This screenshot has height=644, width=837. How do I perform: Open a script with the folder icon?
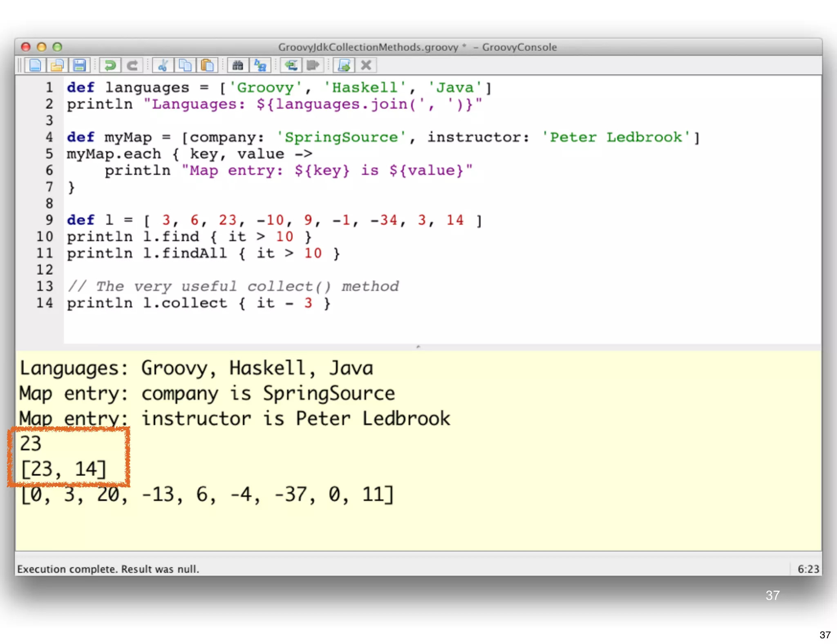point(57,65)
